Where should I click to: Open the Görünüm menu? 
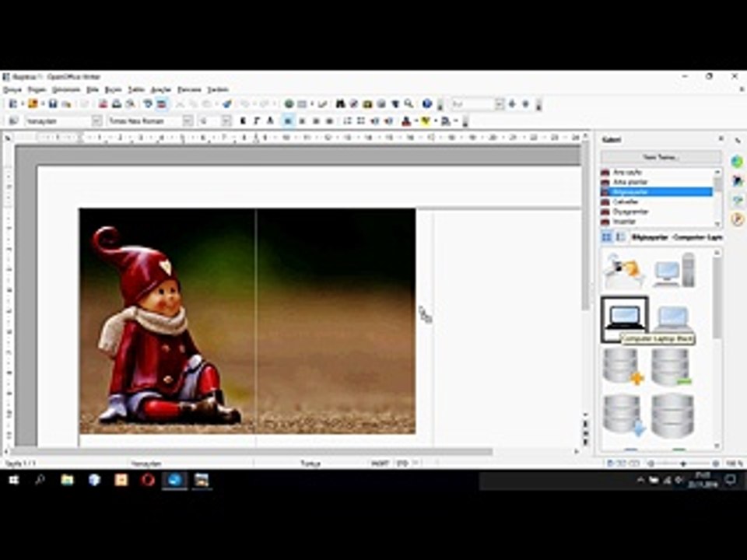[66, 89]
